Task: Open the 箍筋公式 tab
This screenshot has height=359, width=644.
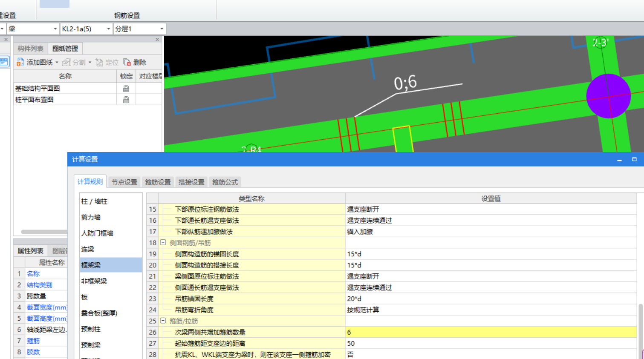Action: [225, 182]
